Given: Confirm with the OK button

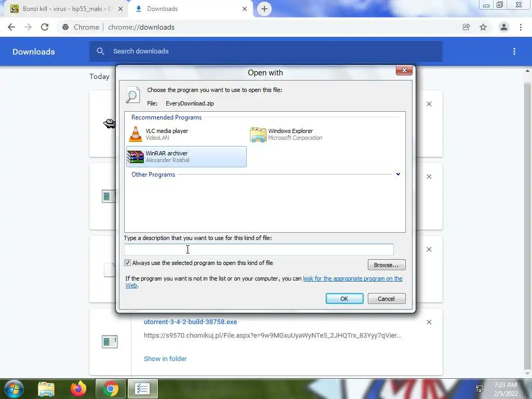Looking at the screenshot, I should (344, 299).
